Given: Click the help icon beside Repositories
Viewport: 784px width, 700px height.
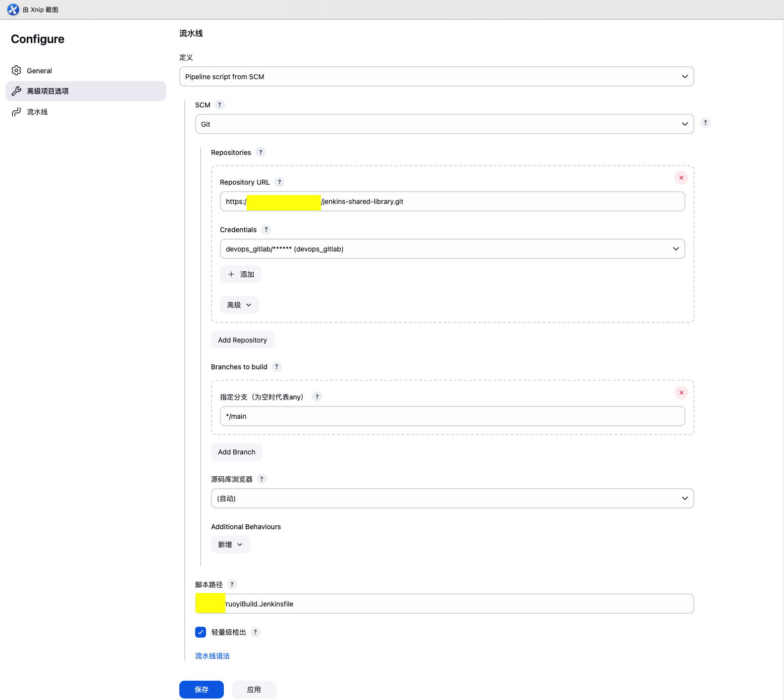Looking at the screenshot, I should click(x=261, y=152).
